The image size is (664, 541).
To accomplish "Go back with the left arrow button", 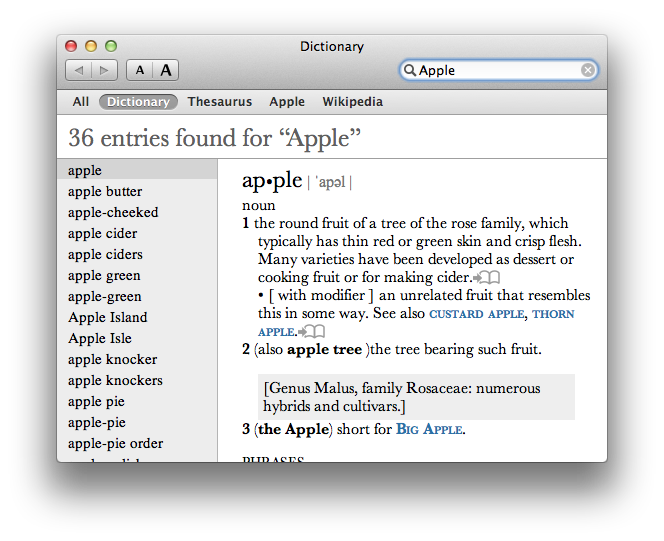I will click(x=79, y=70).
